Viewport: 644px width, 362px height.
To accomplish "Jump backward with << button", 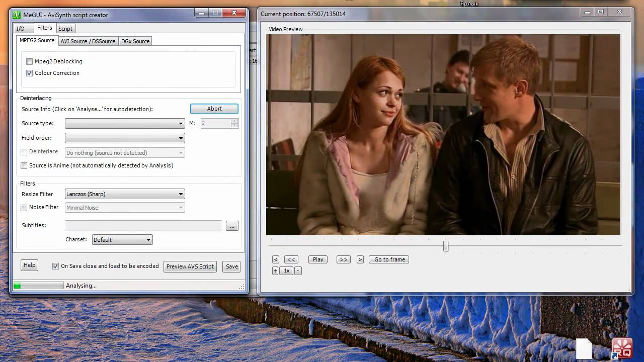I will (x=291, y=259).
